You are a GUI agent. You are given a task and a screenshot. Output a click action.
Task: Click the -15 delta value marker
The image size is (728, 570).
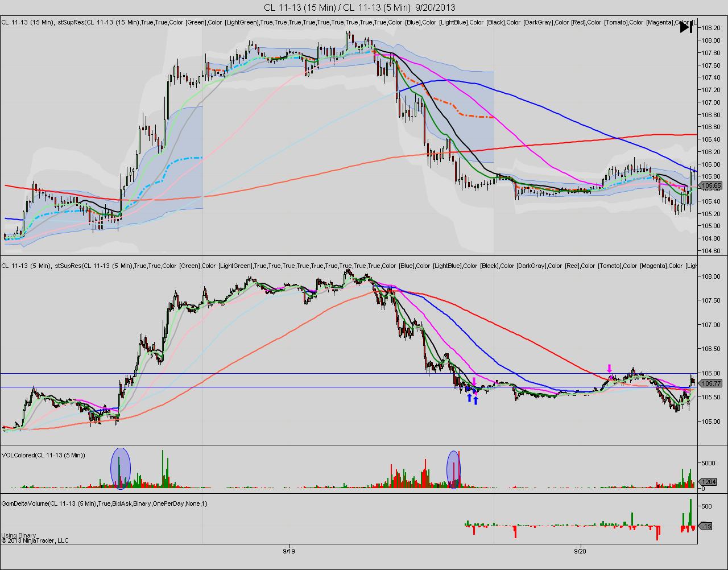pos(706,526)
